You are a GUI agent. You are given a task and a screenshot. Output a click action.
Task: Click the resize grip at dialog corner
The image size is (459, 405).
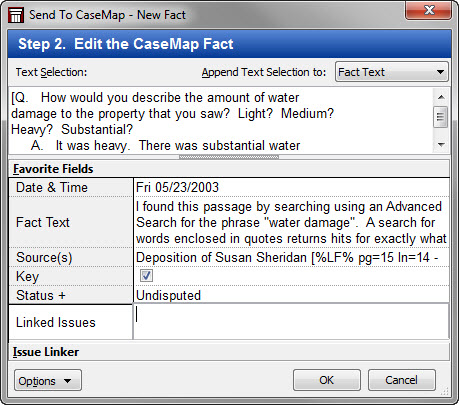click(444, 391)
